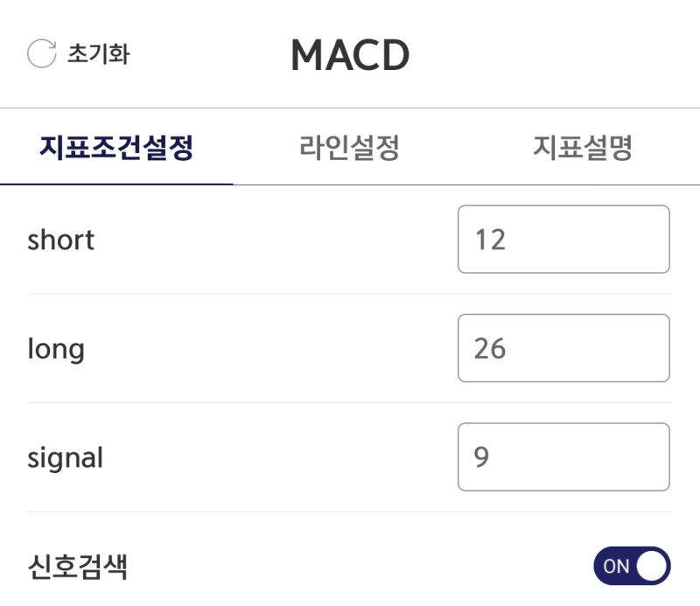
Task: Select the long value field showing 26
Action: coord(563,348)
